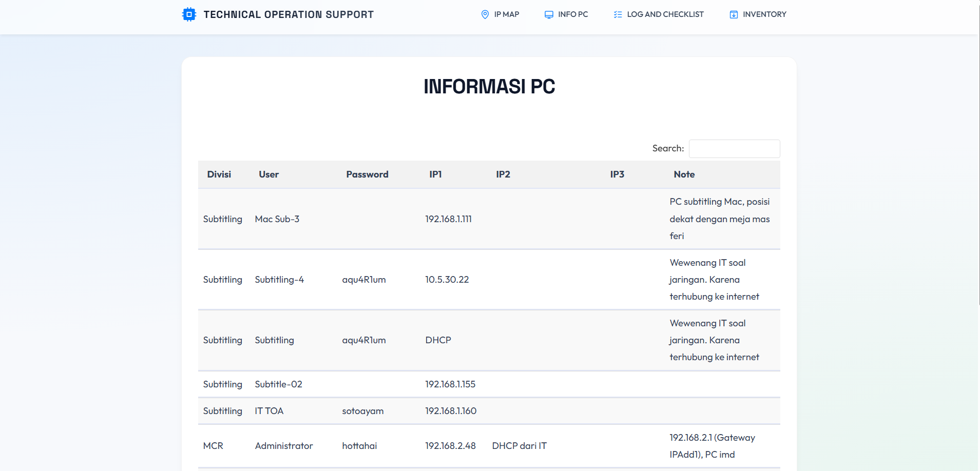Click Technical Operation Support site title
This screenshot has width=980, height=471.
coord(289,14)
